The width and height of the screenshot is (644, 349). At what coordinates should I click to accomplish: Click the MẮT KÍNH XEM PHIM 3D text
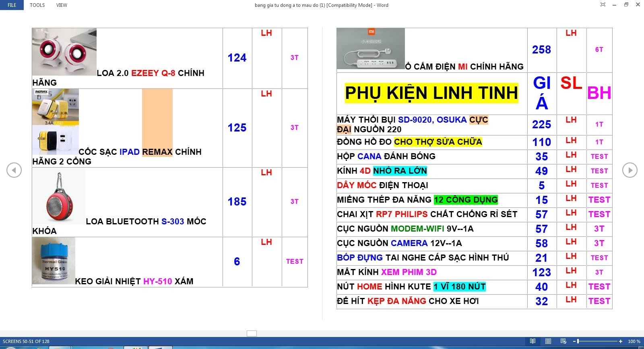tap(387, 272)
